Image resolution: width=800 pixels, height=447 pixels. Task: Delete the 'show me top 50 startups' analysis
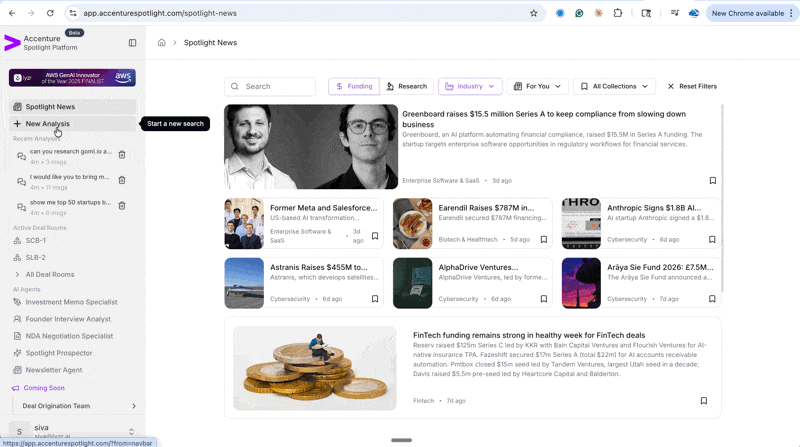click(122, 206)
